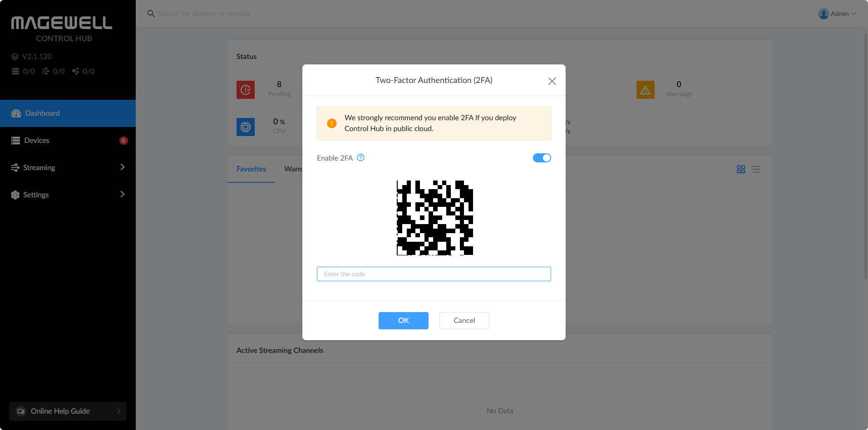Click the Magewell Control Hub logo
Image resolution: width=868 pixels, height=430 pixels.
click(62, 29)
